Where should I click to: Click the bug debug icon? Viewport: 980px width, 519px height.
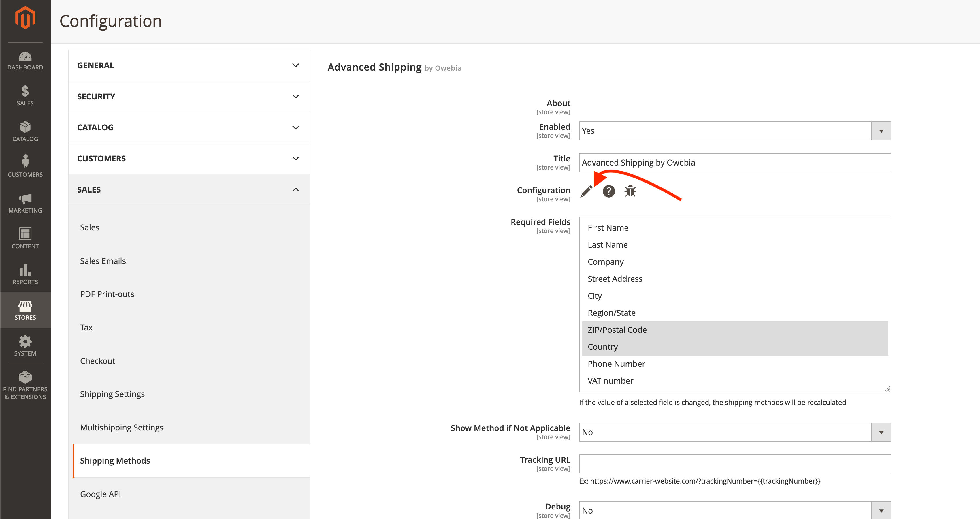pos(630,191)
